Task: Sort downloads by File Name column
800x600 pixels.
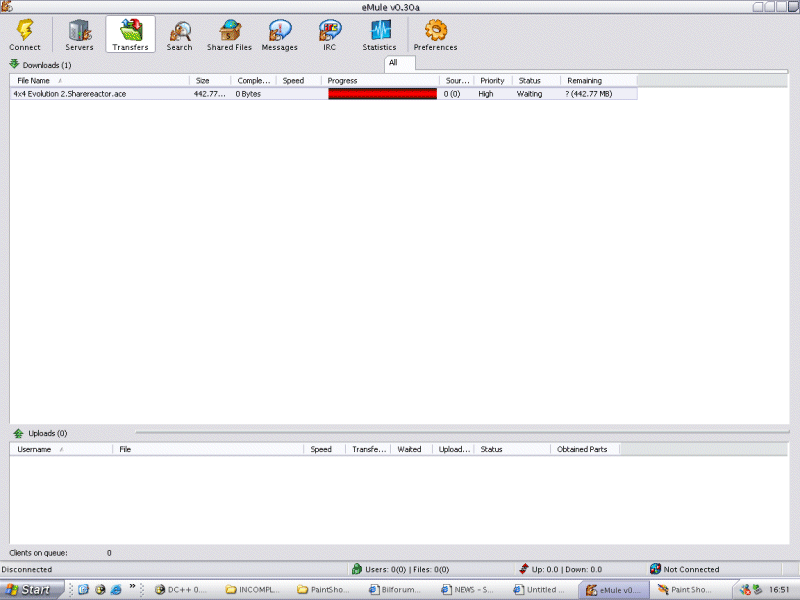Action: pyautogui.click(x=99, y=81)
